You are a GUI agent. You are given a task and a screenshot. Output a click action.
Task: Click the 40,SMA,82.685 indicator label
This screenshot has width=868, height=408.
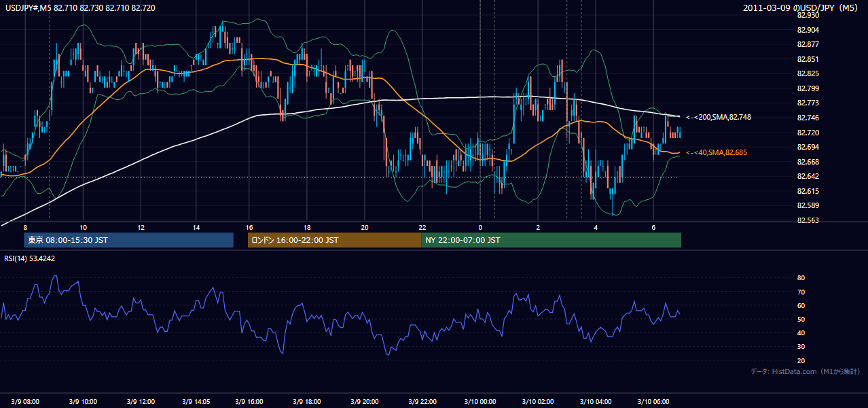tap(716, 152)
